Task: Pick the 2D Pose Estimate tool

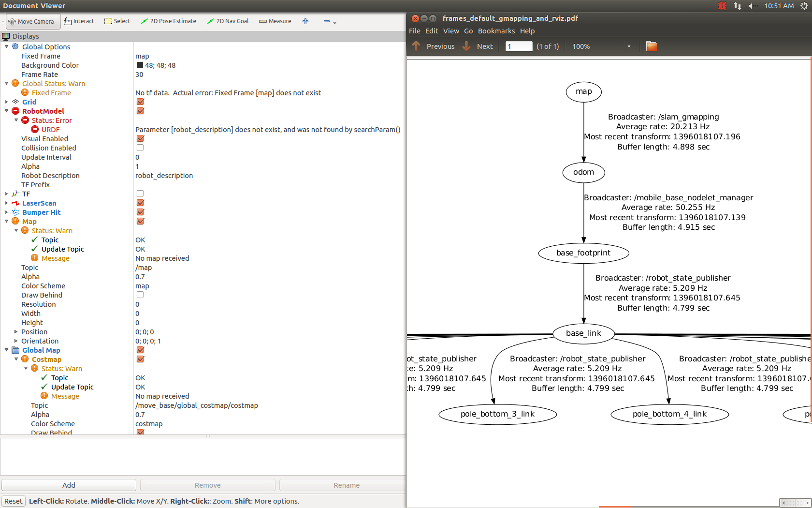Action: tap(168, 21)
